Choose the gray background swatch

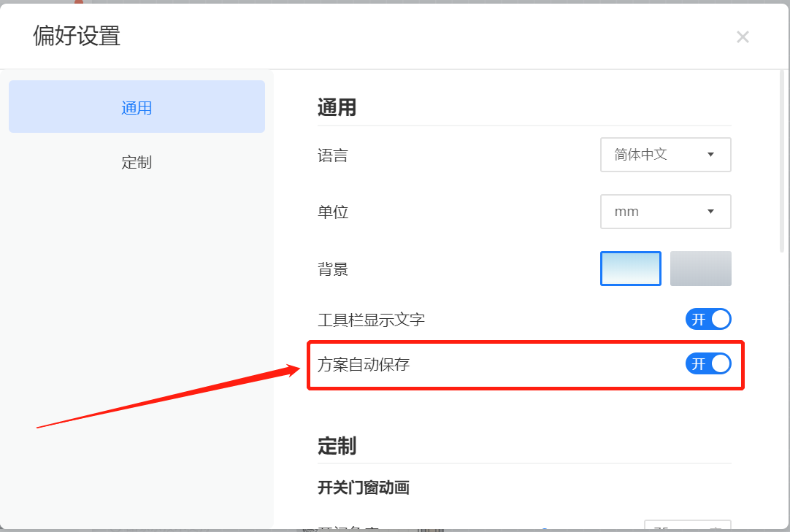[x=700, y=269]
